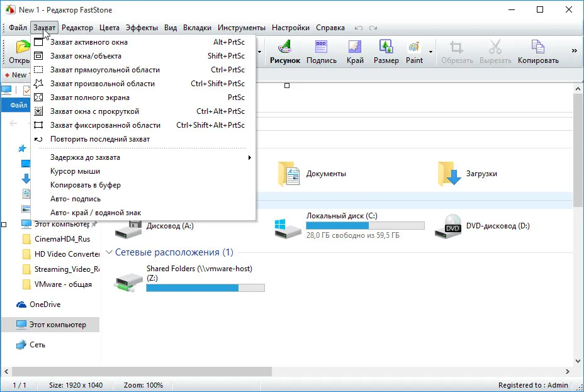This screenshot has width=584, height=392.
Task: Open DVD-дисковод (D:)
Action: 482,226
